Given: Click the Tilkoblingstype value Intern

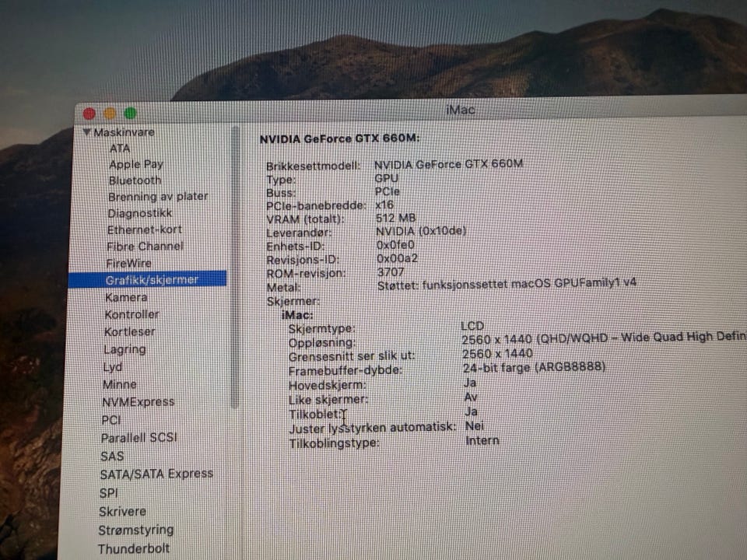Looking at the screenshot, I should 482,440.
